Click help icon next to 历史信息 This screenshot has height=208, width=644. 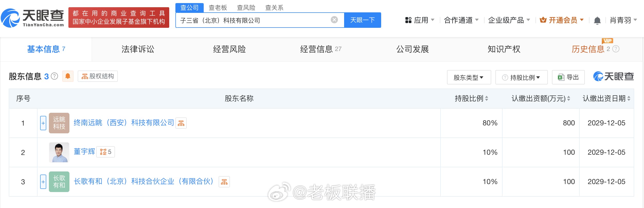(x=616, y=49)
